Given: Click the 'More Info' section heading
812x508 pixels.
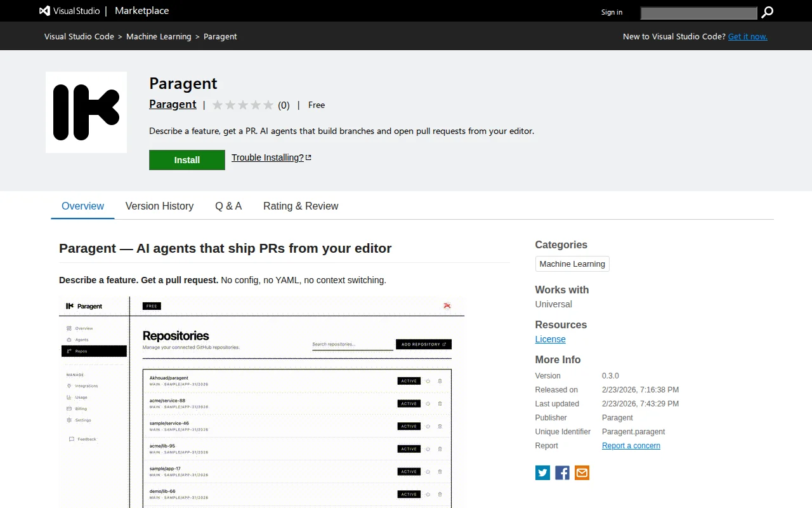Looking at the screenshot, I should [x=558, y=359].
